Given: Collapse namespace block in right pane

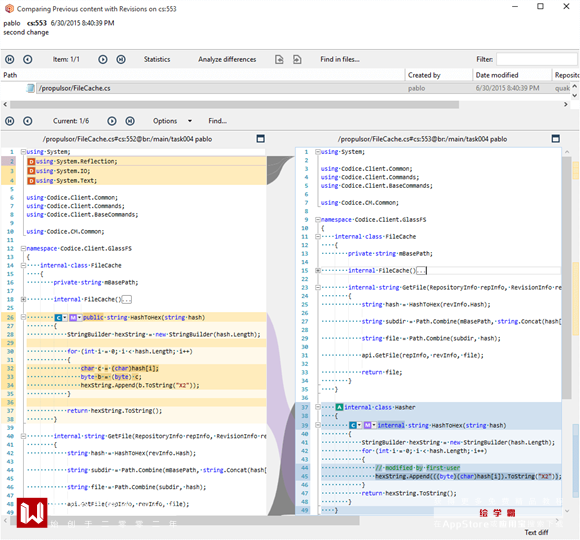Looking at the screenshot, I should pyautogui.click(x=317, y=220).
